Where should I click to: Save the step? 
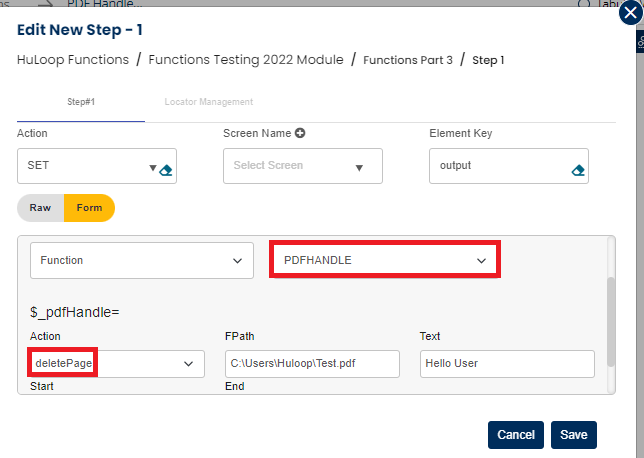click(573, 435)
